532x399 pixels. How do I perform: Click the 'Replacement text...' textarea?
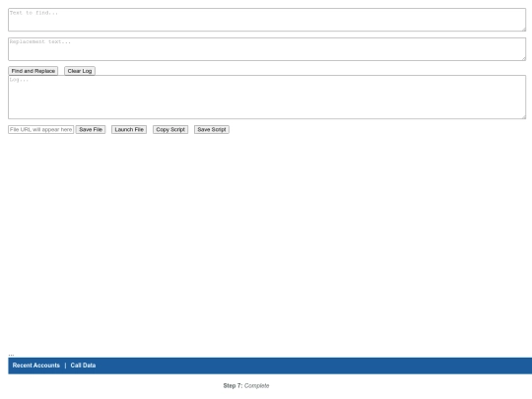267,49
